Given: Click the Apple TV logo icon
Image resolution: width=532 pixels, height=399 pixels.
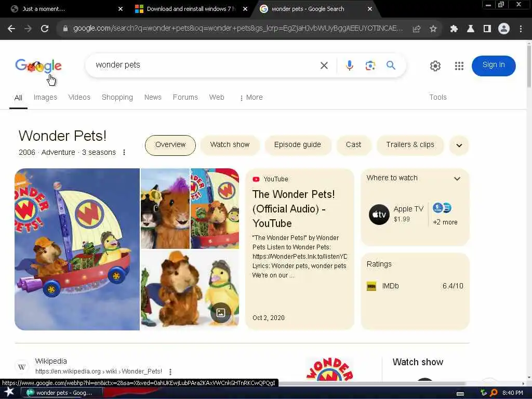Looking at the screenshot, I should 379,215.
